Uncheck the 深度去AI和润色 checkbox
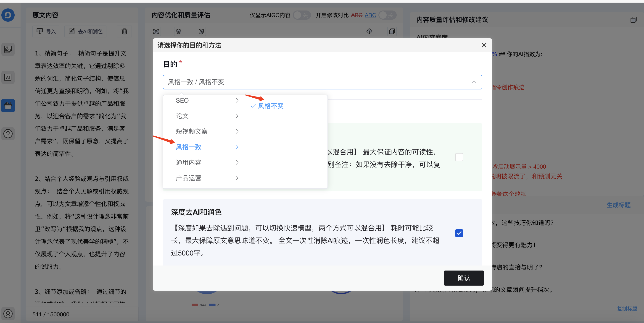Viewport: 644px width, 323px height. coord(459,233)
